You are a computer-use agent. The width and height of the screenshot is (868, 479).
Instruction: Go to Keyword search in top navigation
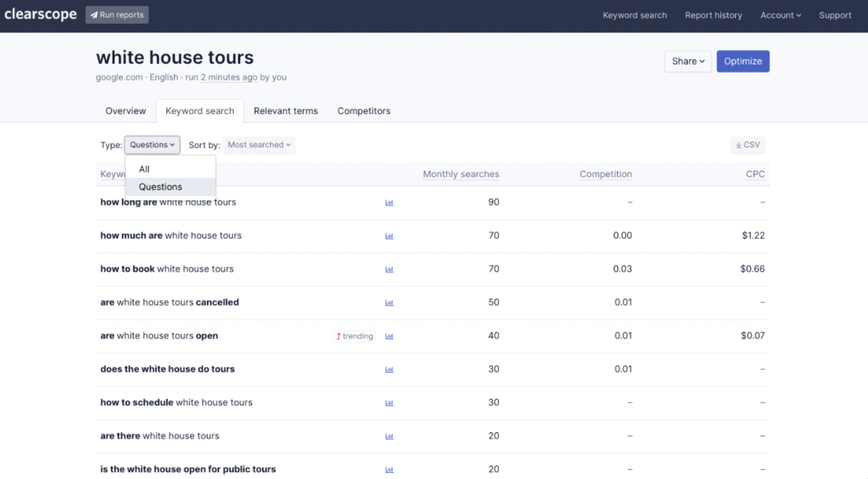pyautogui.click(x=635, y=15)
